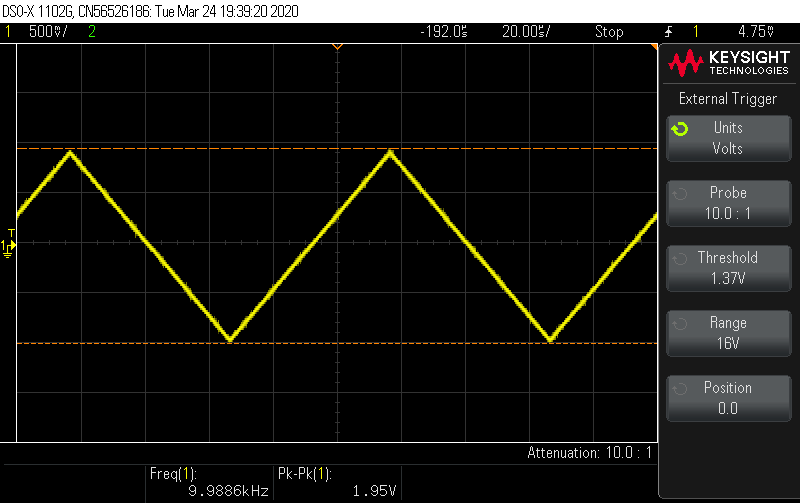
Task: Select the Threshold 1.37V softkey
Action: point(729,268)
